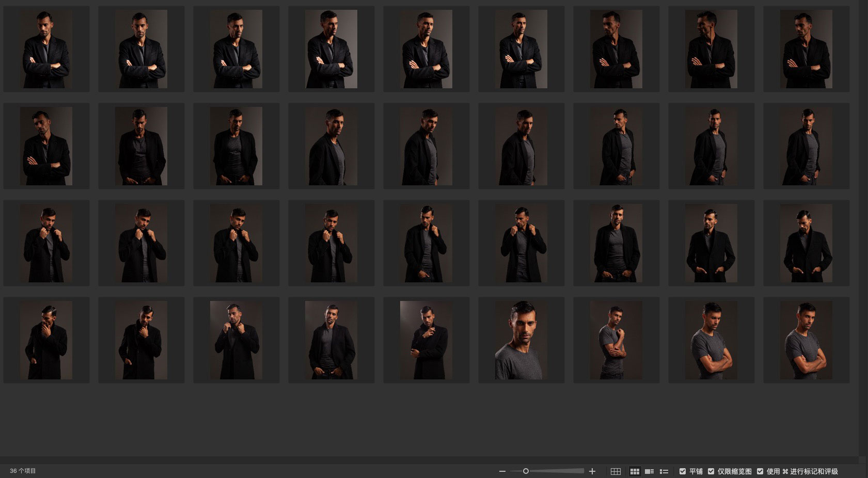Click the thumbnail size slider handle
This screenshot has width=868, height=478.
coord(526,471)
